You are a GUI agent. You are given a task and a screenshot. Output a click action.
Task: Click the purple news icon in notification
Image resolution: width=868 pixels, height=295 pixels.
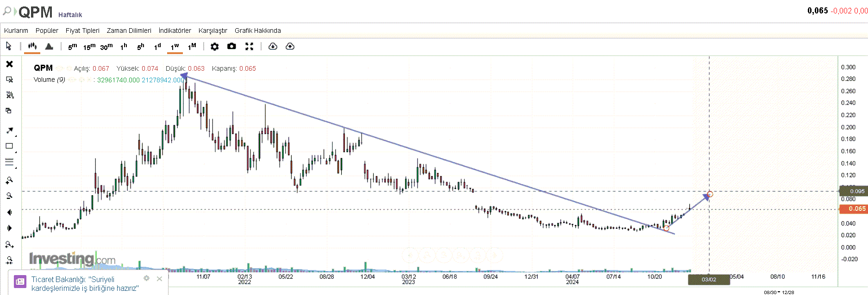[x=20, y=281]
